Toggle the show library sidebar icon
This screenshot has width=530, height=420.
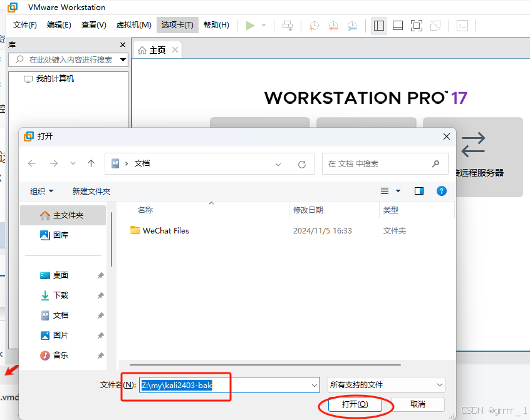pyautogui.click(x=379, y=26)
